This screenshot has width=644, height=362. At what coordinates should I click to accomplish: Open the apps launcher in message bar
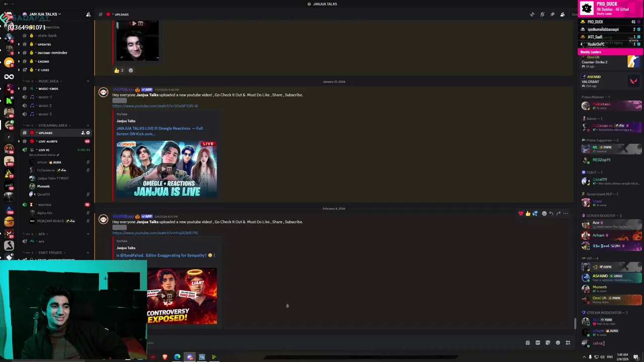568,343
